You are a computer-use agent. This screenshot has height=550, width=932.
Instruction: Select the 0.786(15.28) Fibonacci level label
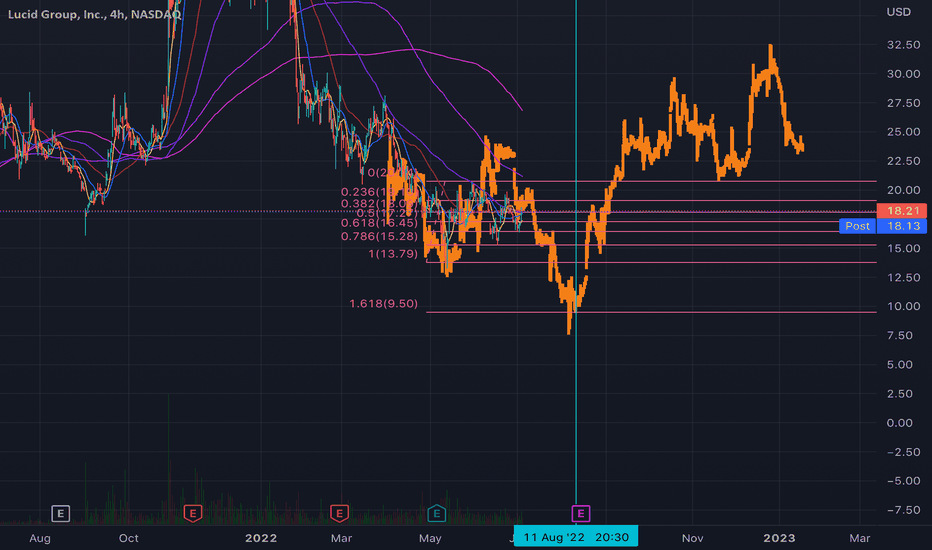379,237
